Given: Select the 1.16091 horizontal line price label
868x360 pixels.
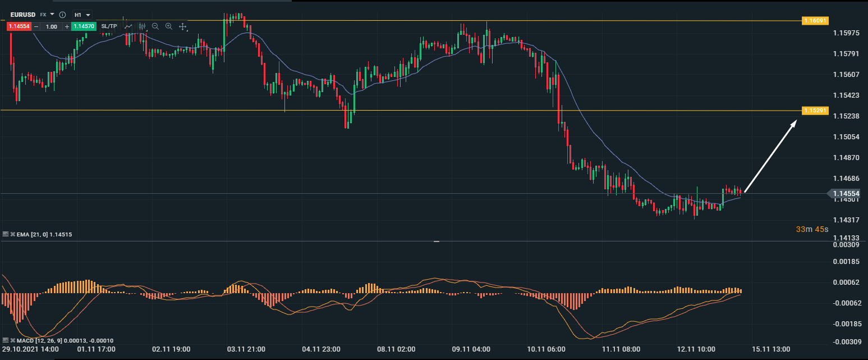Looking at the screenshot, I should [815, 21].
